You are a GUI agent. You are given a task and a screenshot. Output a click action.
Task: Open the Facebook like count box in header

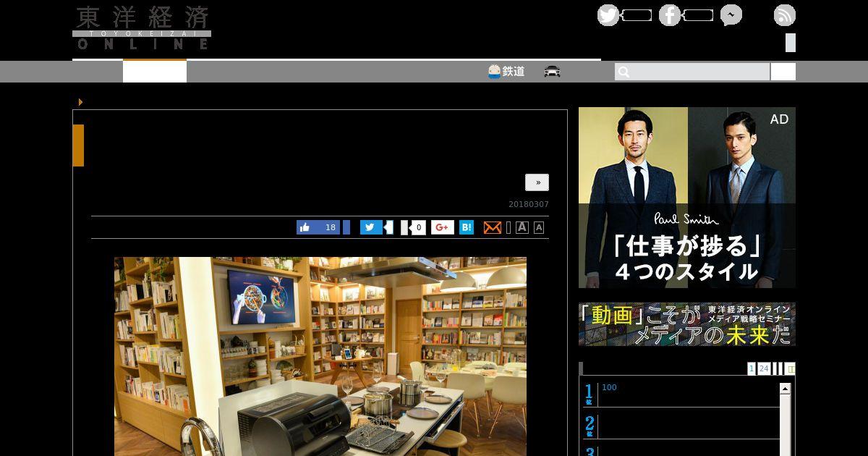click(698, 15)
